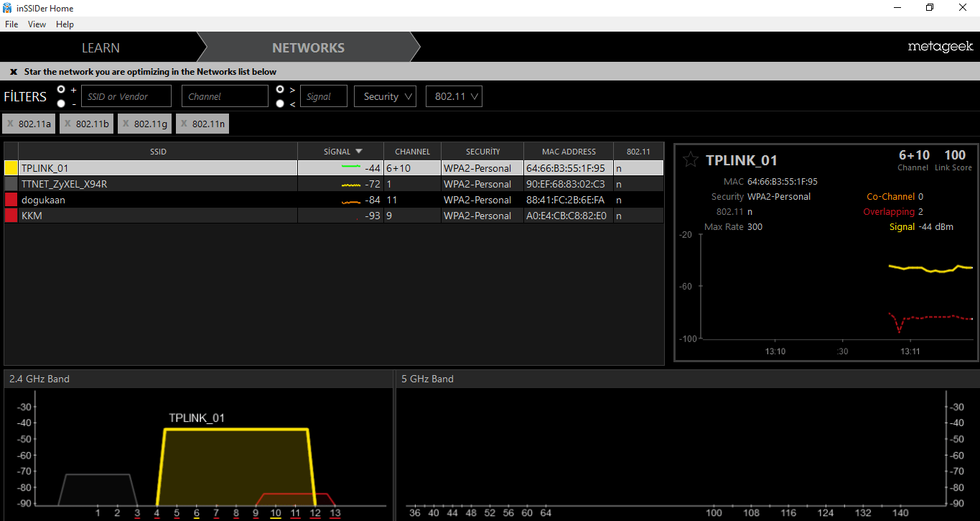Sort by the CHANNEL column header
The height and width of the screenshot is (521, 980).
click(413, 152)
